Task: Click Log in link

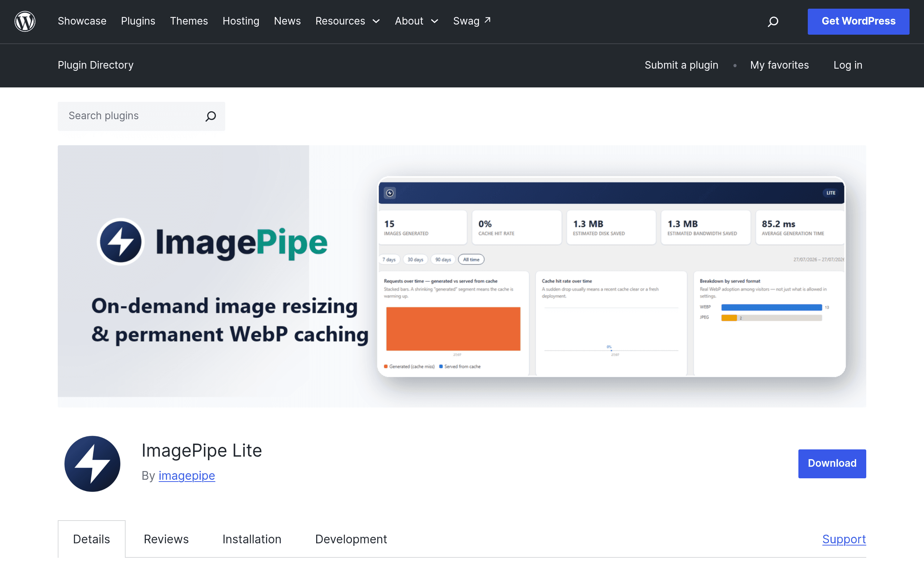Action: 848,65
